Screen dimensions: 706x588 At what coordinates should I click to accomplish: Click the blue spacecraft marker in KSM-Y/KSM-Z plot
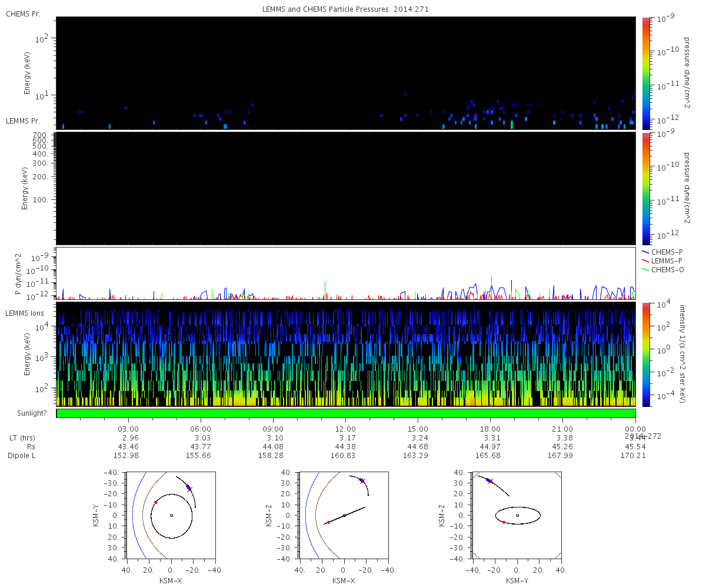[x=488, y=480]
